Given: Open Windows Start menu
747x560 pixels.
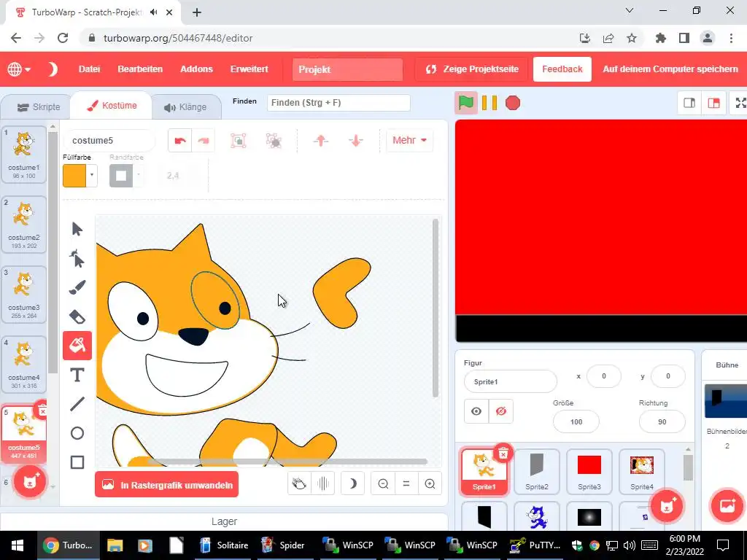Looking at the screenshot, I should coord(18,545).
